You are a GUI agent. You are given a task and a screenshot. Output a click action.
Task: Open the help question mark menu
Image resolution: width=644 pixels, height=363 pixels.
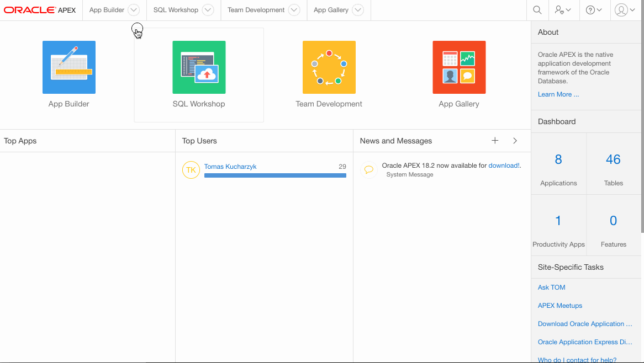point(594,10)
